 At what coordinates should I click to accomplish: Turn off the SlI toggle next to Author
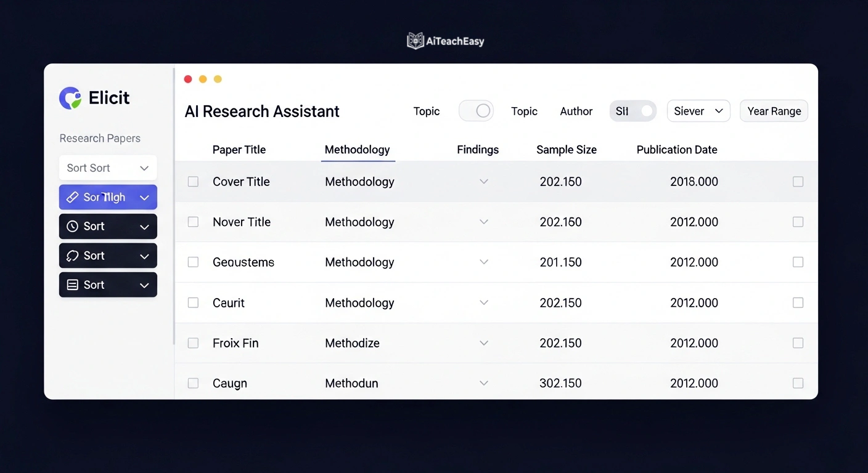tap(633, 111)
